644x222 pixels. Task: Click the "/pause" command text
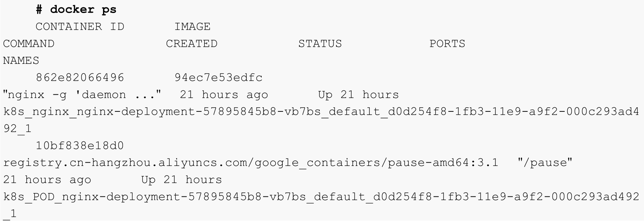click(545, 163)
